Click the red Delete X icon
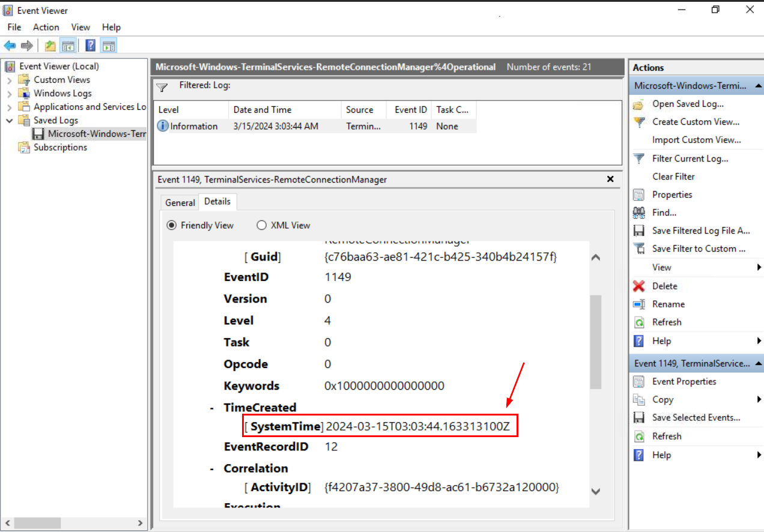Image resolution: width=764 pixels, height=532 pixels. pos(640,286)
